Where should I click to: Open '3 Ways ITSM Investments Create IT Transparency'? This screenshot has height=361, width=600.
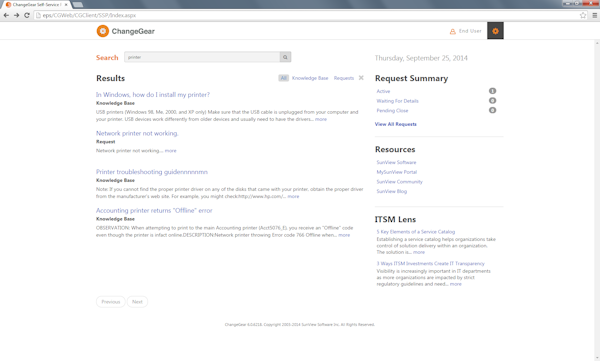point(430,263)
